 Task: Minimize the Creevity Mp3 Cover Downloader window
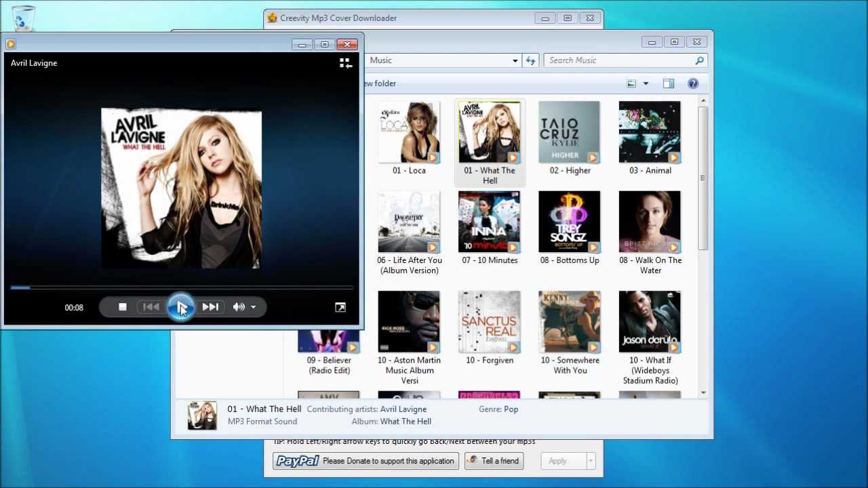point(545,18)
